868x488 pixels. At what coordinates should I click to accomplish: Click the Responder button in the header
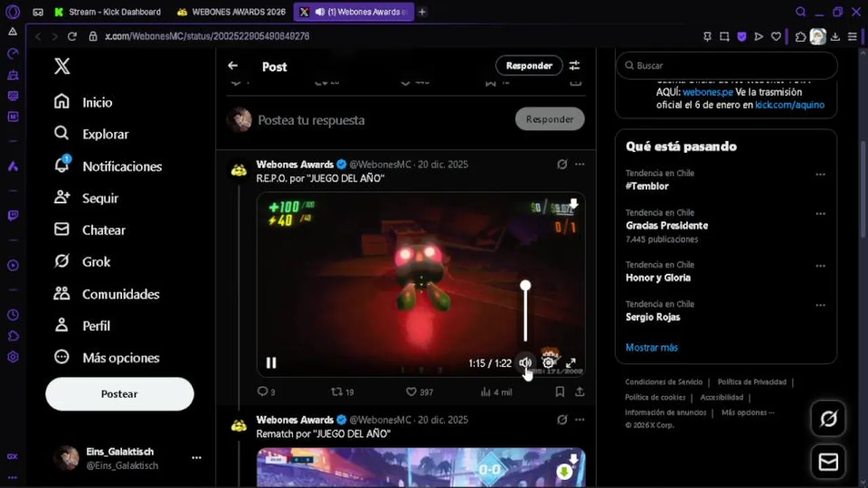(x=529, y=66)
